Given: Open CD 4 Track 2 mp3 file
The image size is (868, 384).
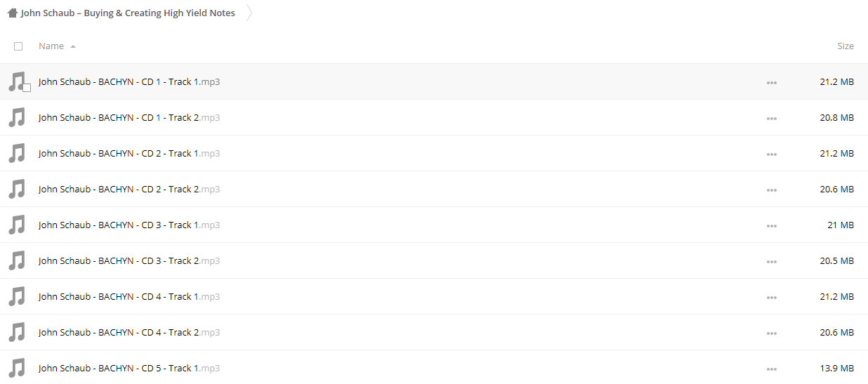Looking at the screenshot, I should [129, 332].
